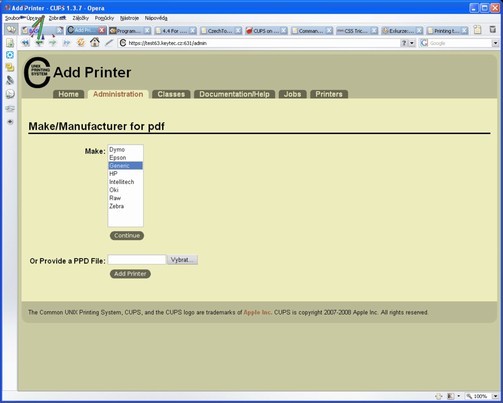503x403 pixels.
Task: Switch to the CUPS on ... browser tab
Action: tap(266, 31)
